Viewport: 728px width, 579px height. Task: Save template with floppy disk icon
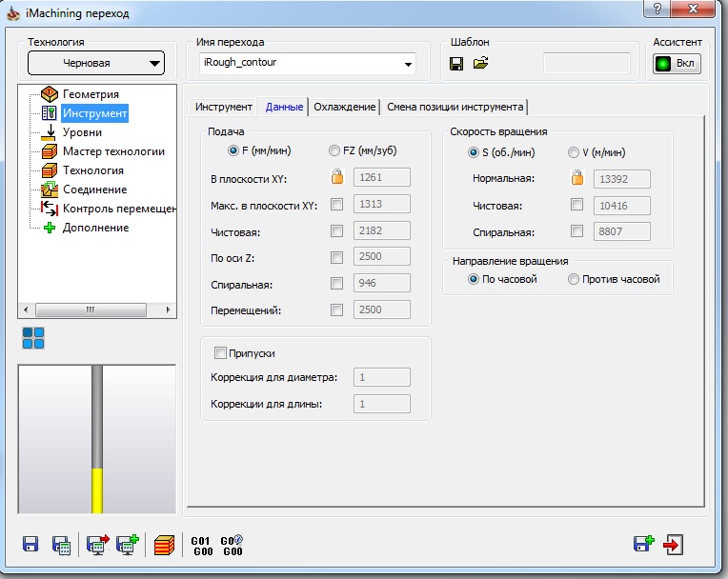pyautogui.click(x=456, y=64)
